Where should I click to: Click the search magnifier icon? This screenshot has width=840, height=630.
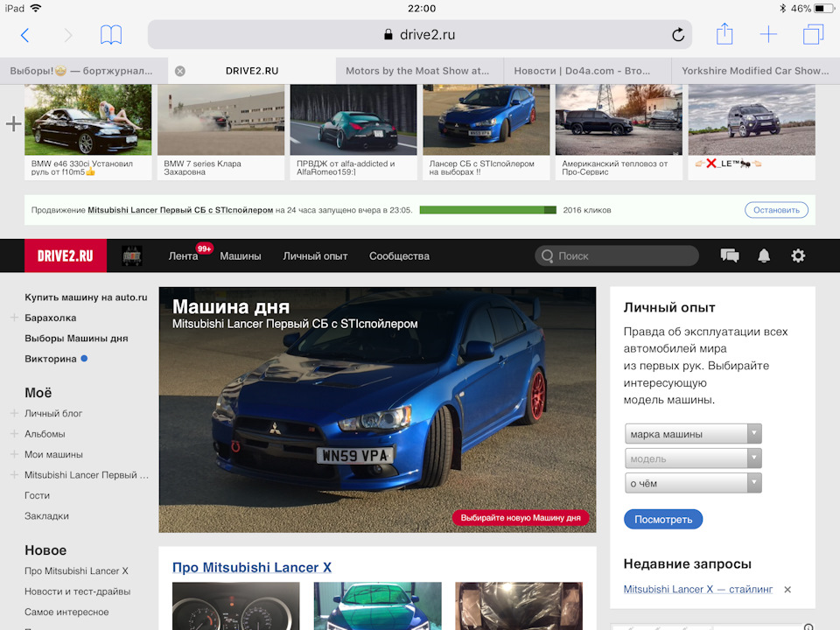[547, 256]
